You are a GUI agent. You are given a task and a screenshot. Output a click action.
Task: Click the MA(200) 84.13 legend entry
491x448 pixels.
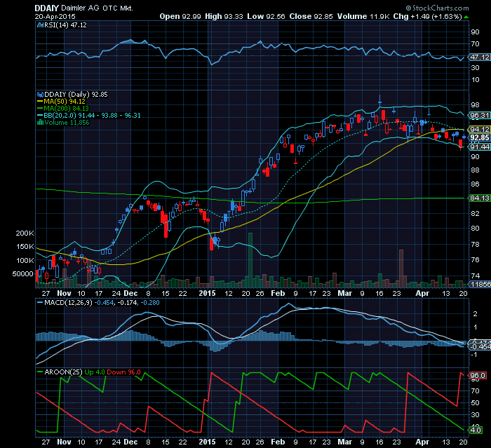tap(66, 109)
